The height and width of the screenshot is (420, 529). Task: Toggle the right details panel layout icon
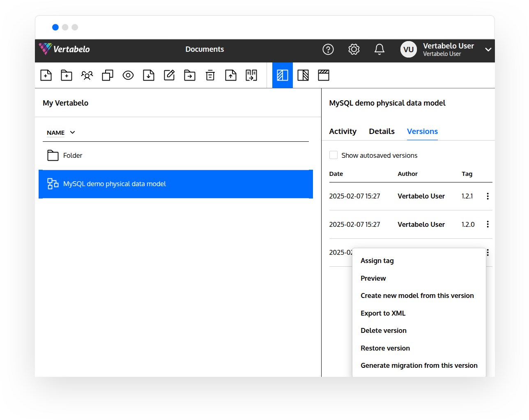[303, 75]
